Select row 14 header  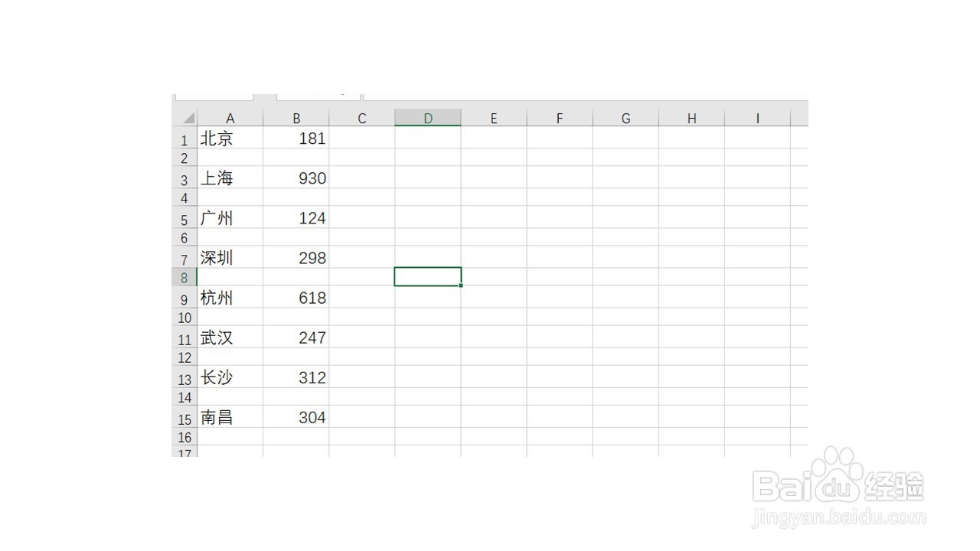click(x=185, y=396)
